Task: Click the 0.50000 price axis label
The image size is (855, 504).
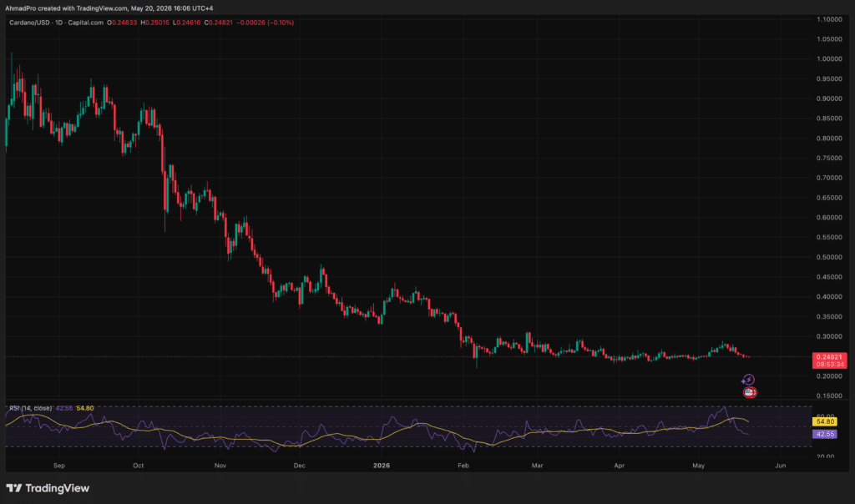Action: [x=829, y=257]
